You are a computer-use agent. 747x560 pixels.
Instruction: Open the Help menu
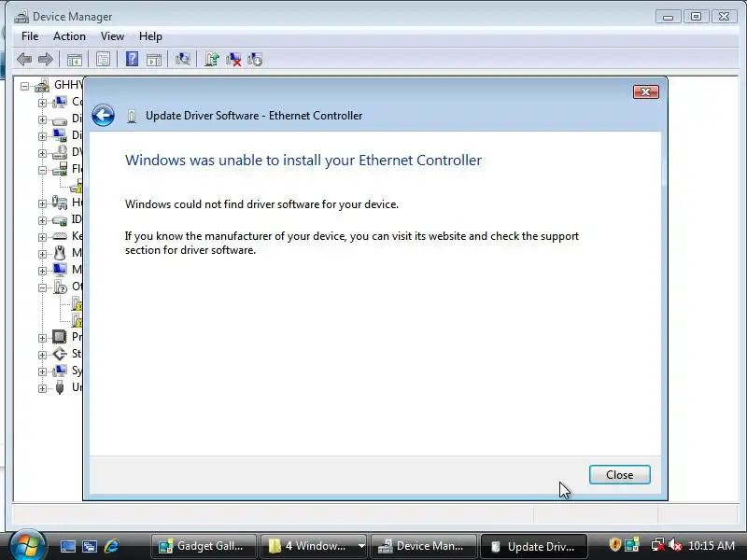150,36
